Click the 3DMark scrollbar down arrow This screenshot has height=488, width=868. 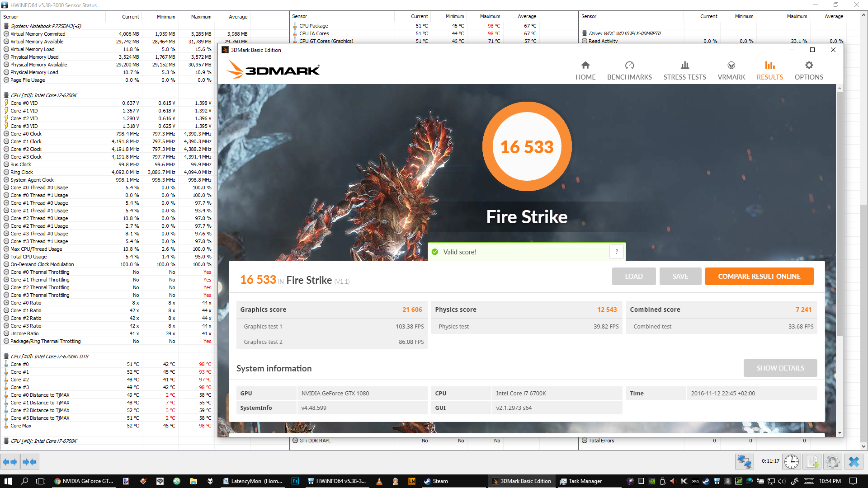[840, 433]
